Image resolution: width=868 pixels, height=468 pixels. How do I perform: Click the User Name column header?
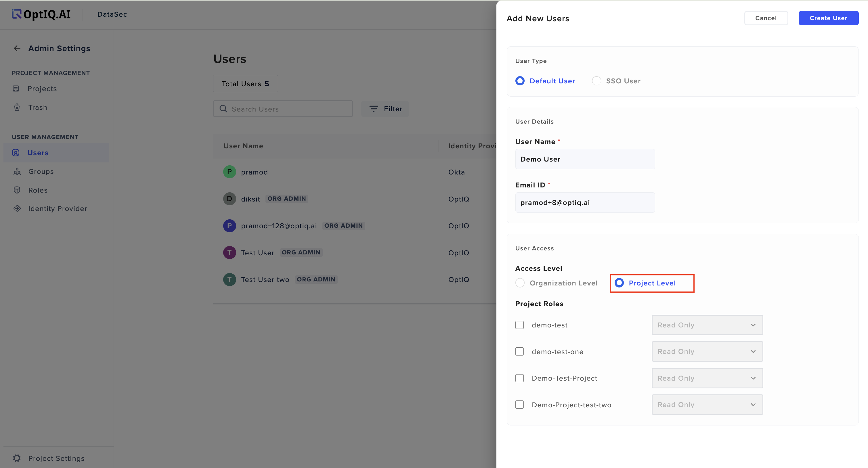(x=243, y=146)
